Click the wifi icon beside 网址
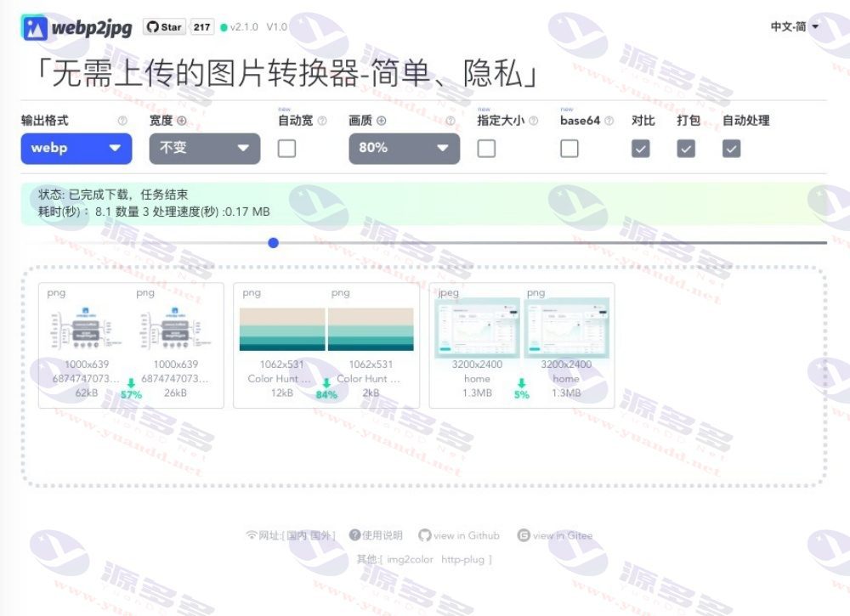 pyautogui.click(x=252, y=535)
